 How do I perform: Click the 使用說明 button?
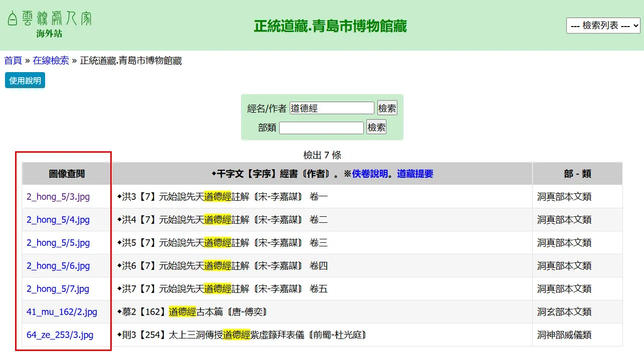[x=25, y=80]
